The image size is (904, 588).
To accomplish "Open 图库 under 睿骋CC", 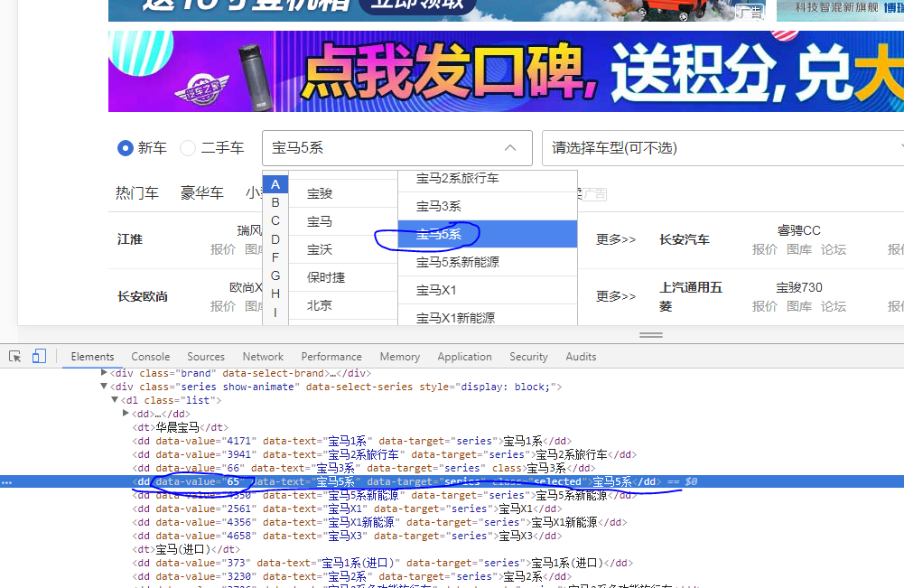I will pos(799,249).
